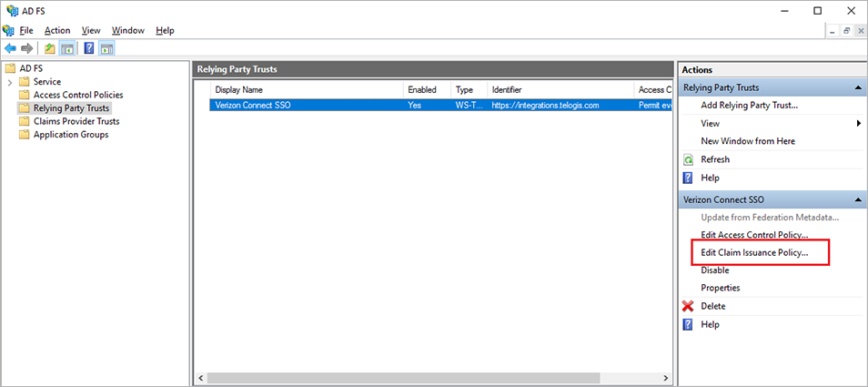Click the red X Delete icon
The width and height of the screenshot is (868, 387).
[x=688, y=306]
